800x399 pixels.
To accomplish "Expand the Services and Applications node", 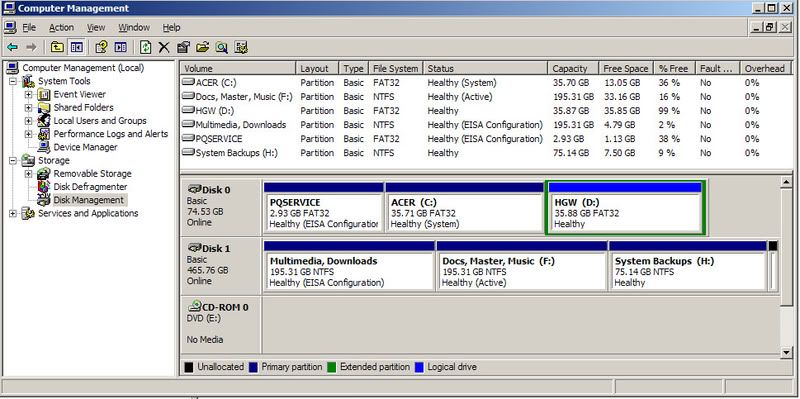I will click(x=13, y=214).
